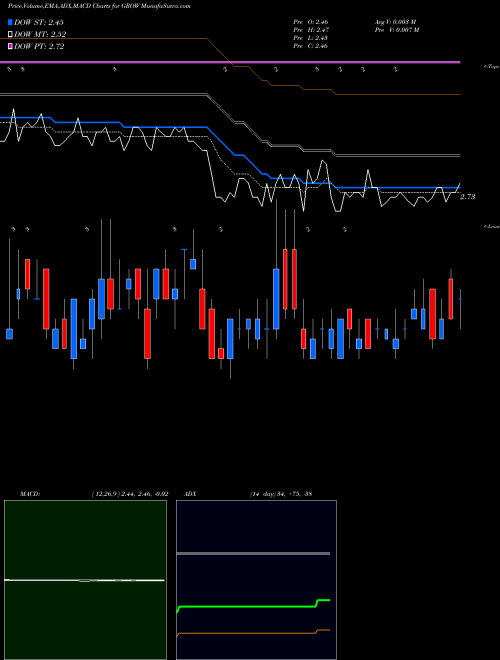Screen dimensions: 500x660
Task: Click the orange line in the ADX panel
Action: pyautogui.click(x=253, y=633)
